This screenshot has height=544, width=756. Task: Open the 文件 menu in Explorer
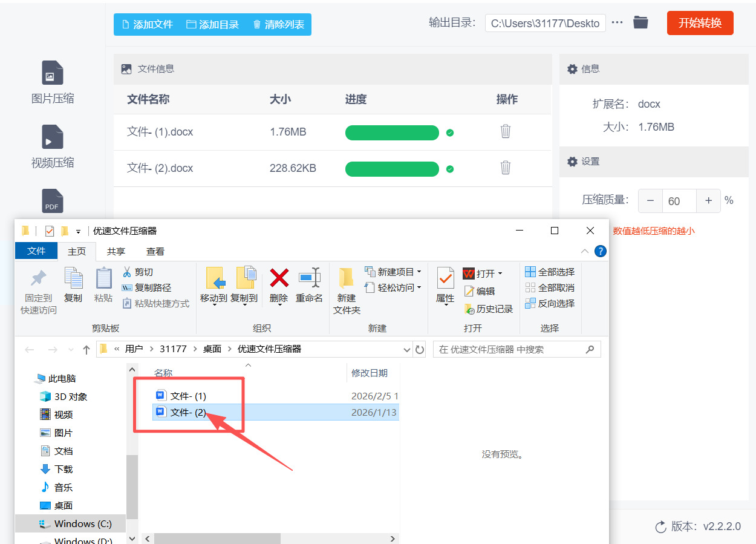[36, 251]
